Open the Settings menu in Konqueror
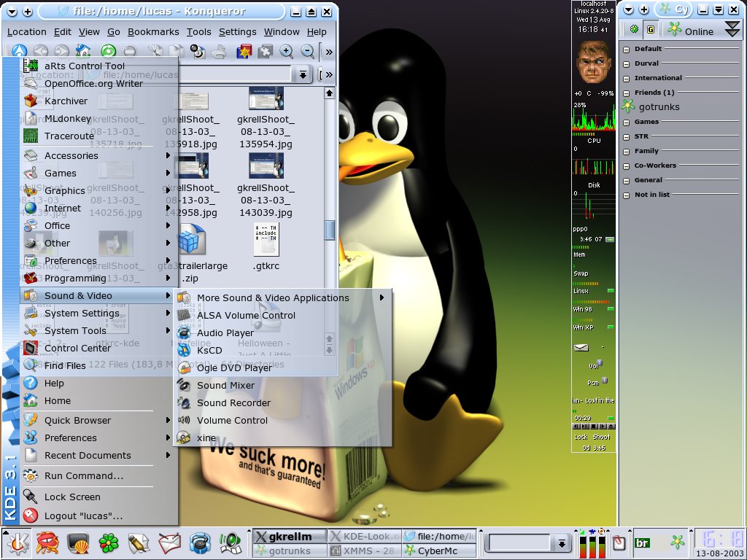The image size is (747, 560). (x=237, y=32)
